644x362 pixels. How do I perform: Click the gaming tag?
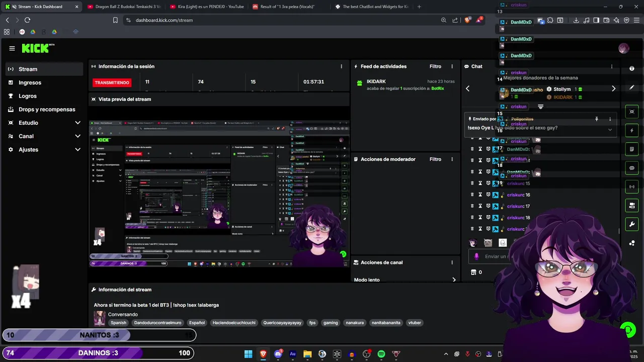(x=331, y=323)
